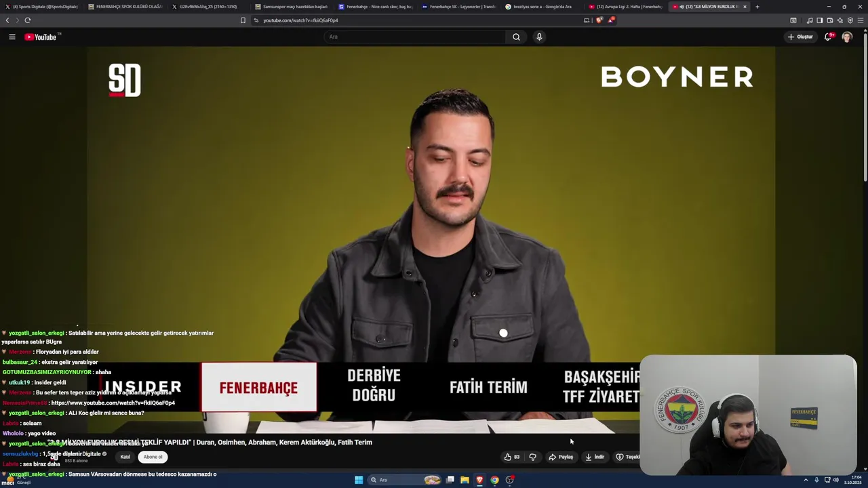868x488 pixels.
Task: Open Task View from taskbar
Action: click(x=450, y=480)
